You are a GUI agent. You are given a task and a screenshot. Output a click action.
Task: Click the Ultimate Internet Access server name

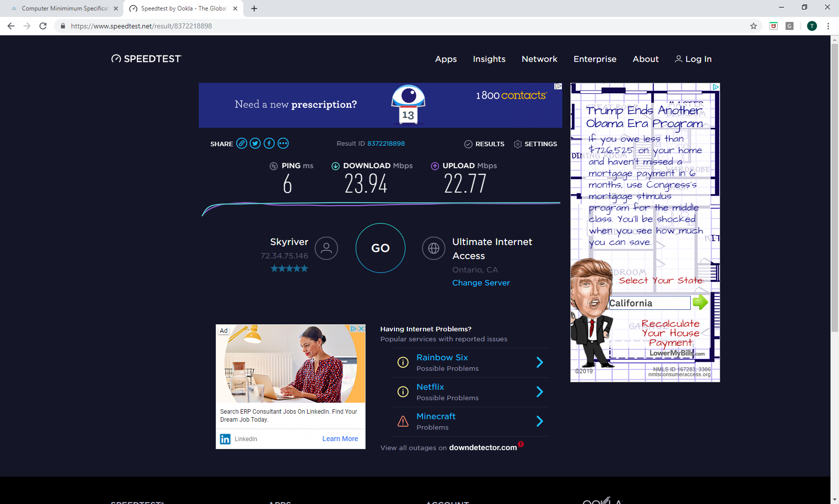(x=492, y=249)
